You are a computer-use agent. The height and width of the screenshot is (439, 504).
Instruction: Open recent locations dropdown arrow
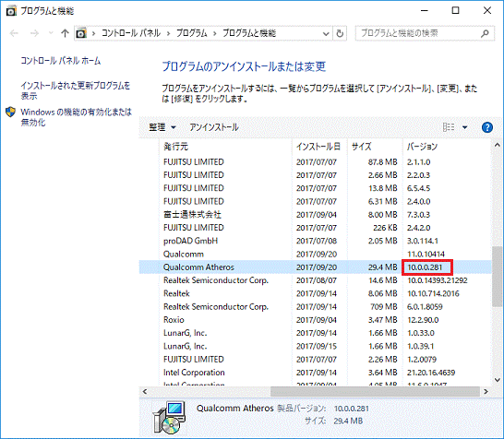[51, 33]
